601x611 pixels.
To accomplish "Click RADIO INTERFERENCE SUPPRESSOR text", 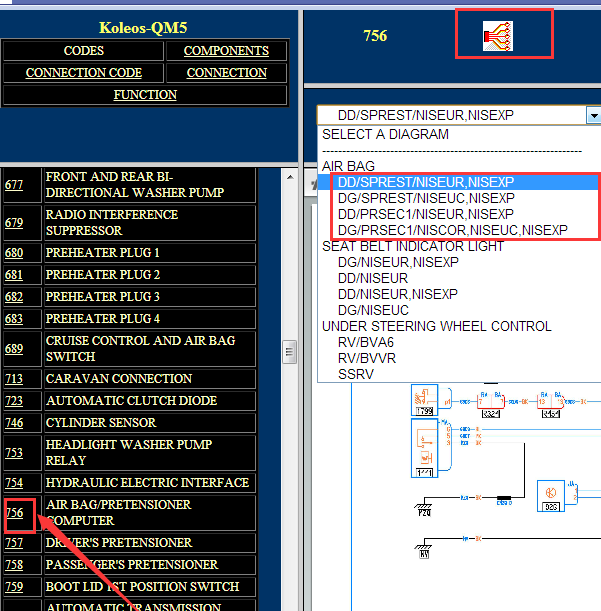I will 112,223.
